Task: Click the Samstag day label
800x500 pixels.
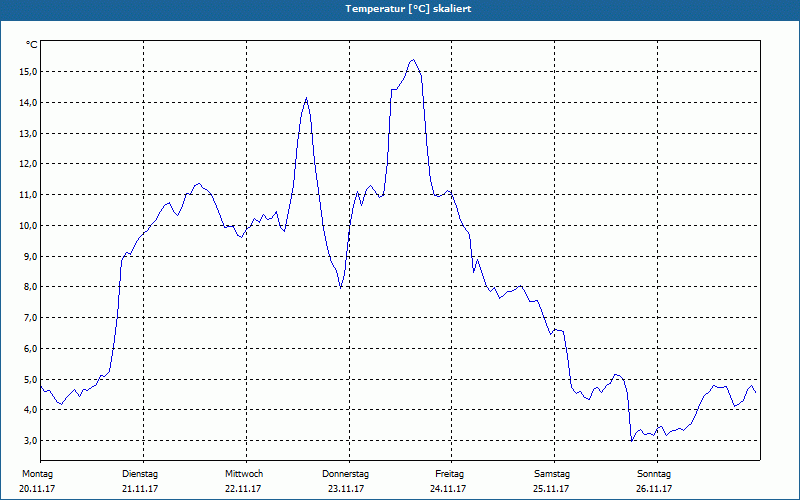Action: pyautogui.click(x=552, y=474)
